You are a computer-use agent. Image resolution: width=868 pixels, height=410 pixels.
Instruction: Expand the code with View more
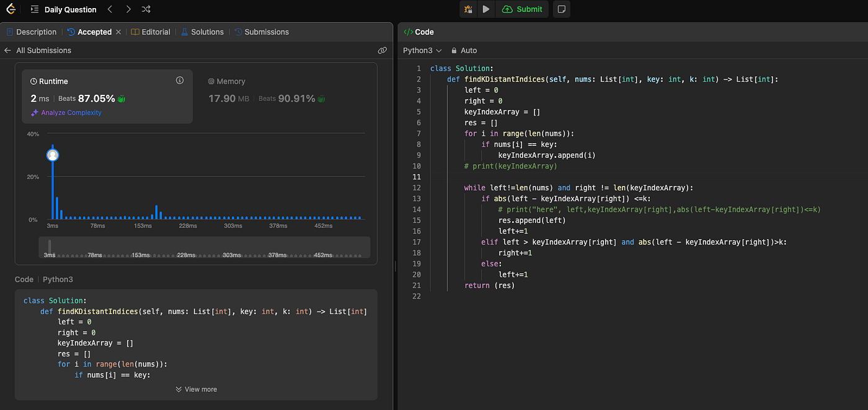[x=196, y=389]
